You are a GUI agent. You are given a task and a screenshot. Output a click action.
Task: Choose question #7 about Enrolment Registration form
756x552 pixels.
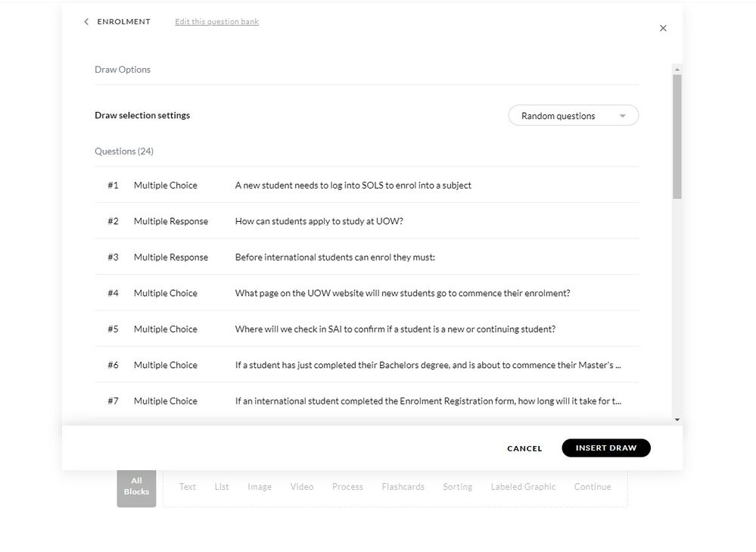click(x=428, y=401)
